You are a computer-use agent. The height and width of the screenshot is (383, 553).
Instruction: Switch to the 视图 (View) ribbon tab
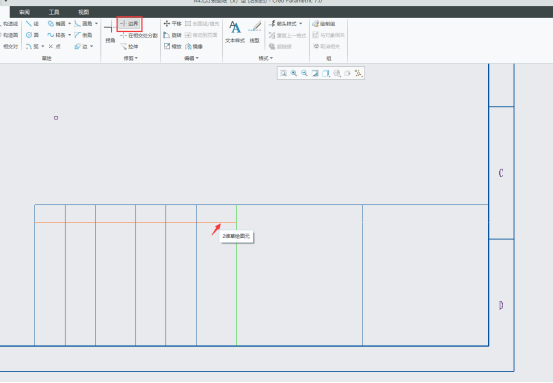[84, 12]
